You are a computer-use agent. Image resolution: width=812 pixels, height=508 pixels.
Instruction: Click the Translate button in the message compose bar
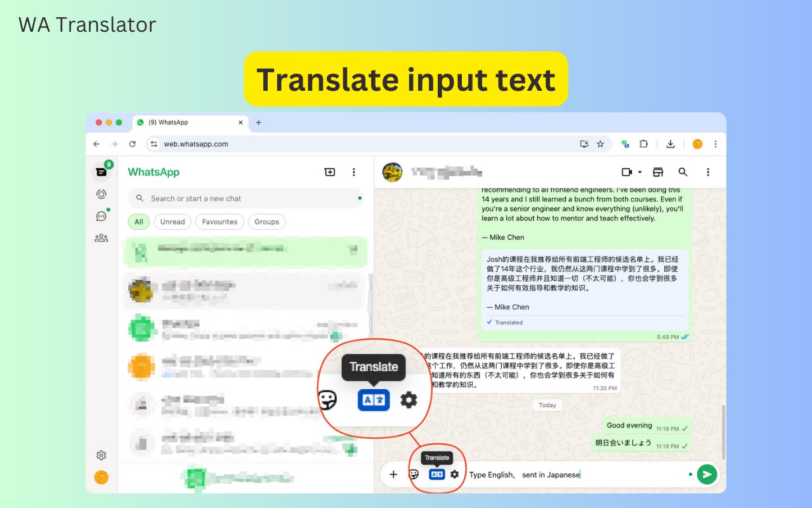(437, 474)
